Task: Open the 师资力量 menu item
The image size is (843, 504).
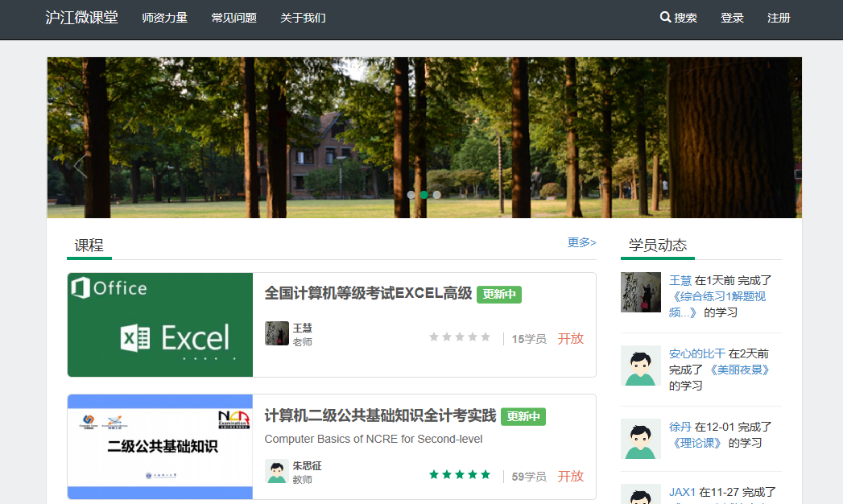Action: (164, 18)
